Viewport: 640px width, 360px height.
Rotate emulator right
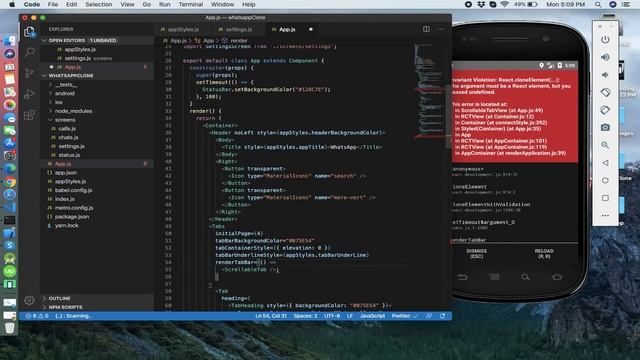coord(605,110)
